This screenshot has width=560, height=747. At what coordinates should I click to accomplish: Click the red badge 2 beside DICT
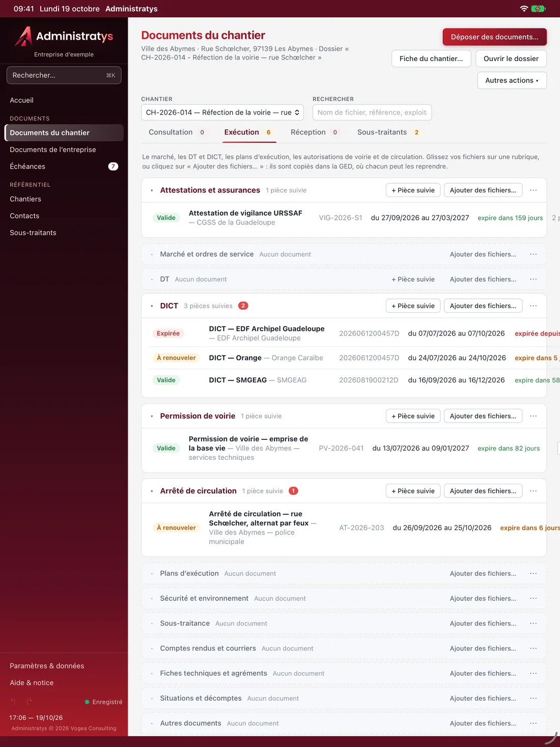243,306
